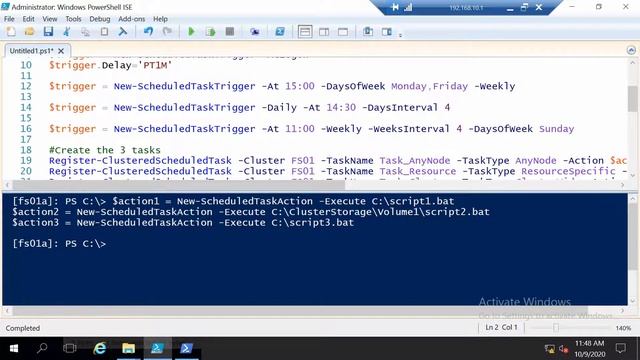Click the Completed status text

coord(23,328)
